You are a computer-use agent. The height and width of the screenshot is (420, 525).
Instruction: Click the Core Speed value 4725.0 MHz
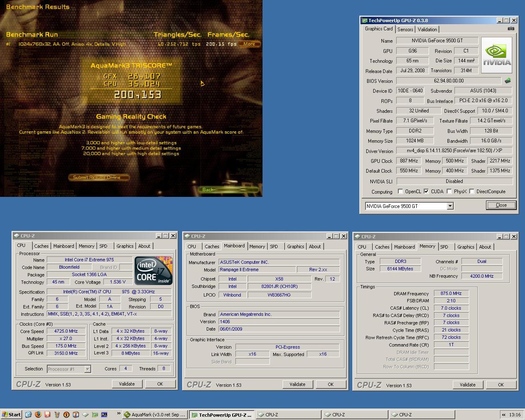pos(66,331)
